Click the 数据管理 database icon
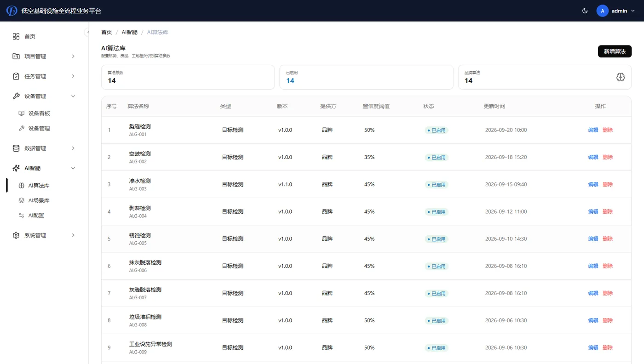The image size is (644, 364). (x=16, y=148)
